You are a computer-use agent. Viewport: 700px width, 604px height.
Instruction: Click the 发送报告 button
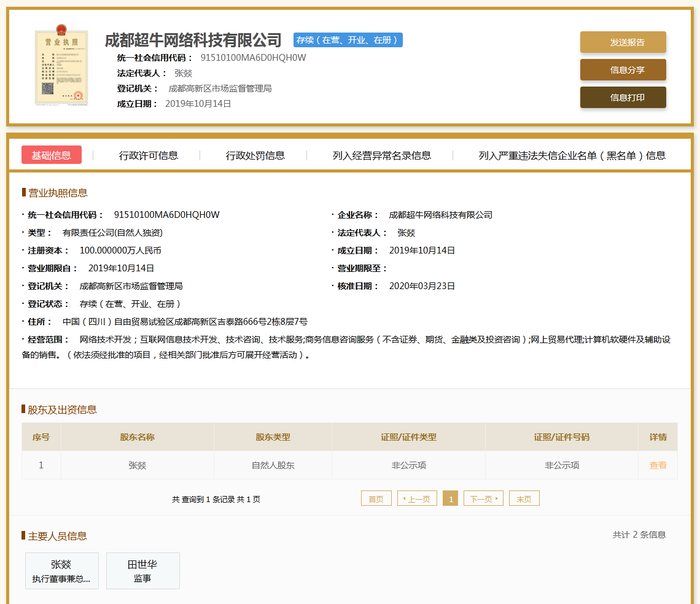(x=623, y=42)
